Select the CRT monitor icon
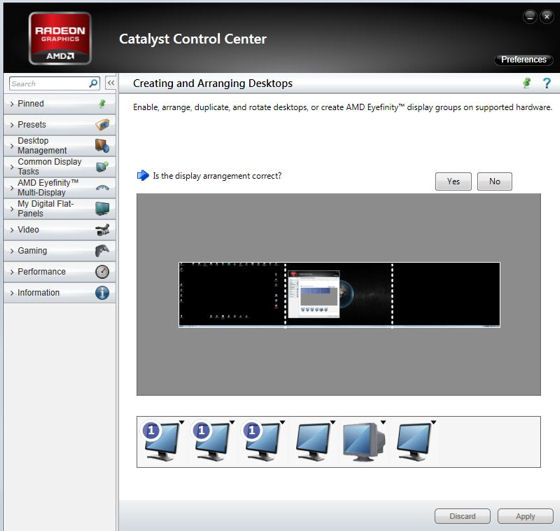 364,442
